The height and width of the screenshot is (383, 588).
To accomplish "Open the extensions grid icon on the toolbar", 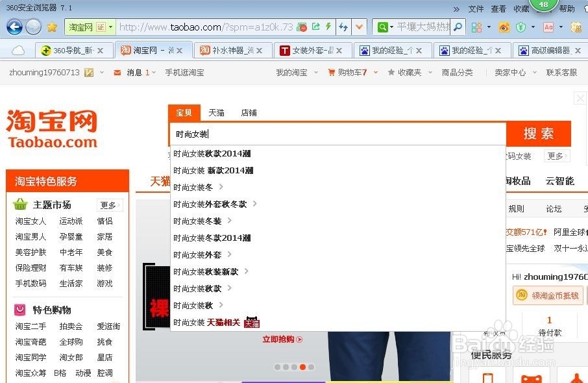I will 478,28.
